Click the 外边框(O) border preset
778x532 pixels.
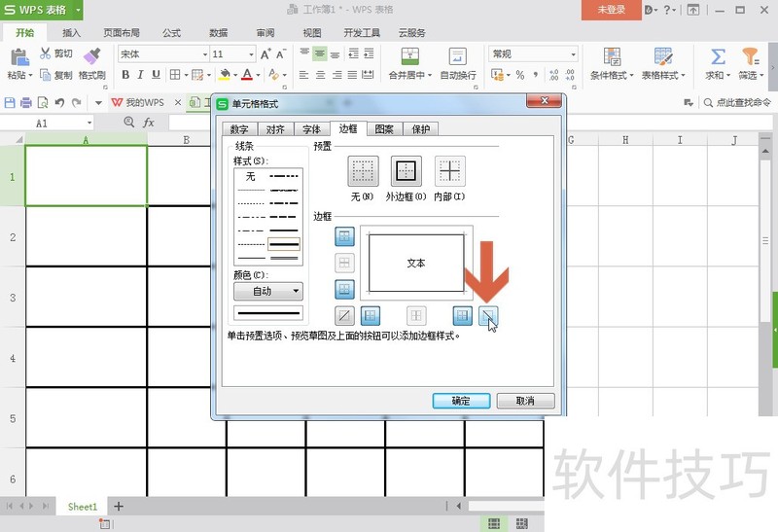[x=406, y=171]
